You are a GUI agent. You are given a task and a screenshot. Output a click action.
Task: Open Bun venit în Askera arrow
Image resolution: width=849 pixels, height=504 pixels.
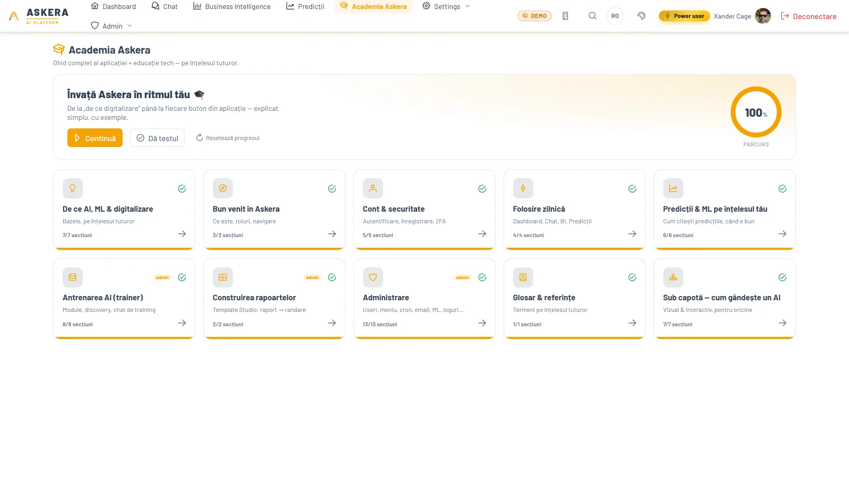(332, 234)
